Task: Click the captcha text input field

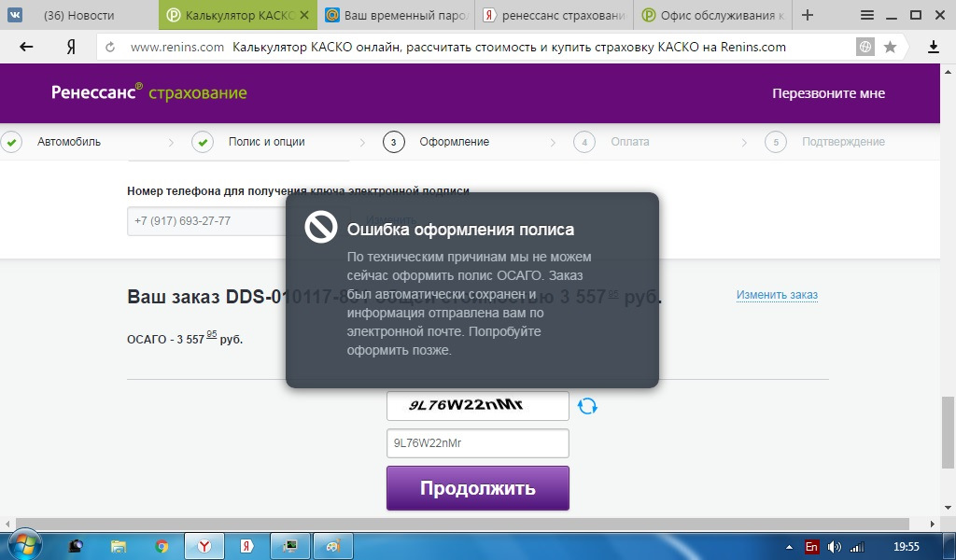Action: coord(477,443)
